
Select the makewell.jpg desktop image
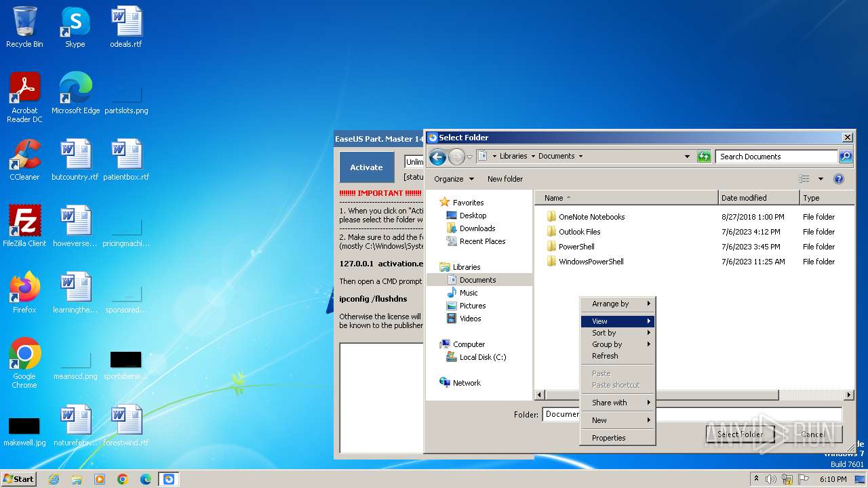pos(24,430)
